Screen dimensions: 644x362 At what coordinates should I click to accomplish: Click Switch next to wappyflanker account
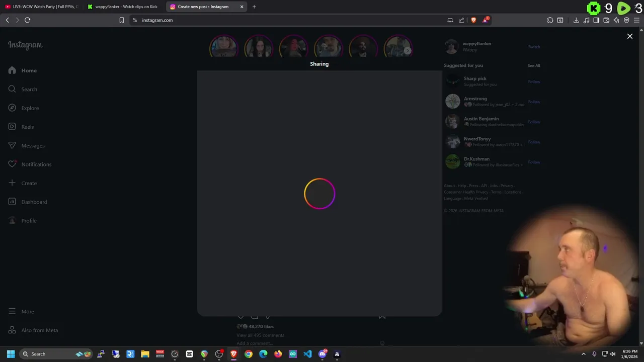[534, 47]
